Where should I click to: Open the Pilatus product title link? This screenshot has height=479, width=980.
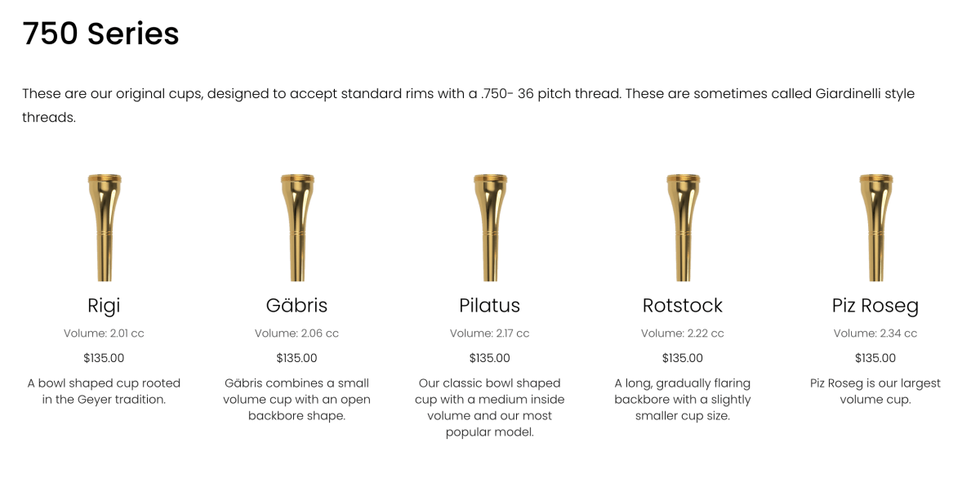click(489, 306)
